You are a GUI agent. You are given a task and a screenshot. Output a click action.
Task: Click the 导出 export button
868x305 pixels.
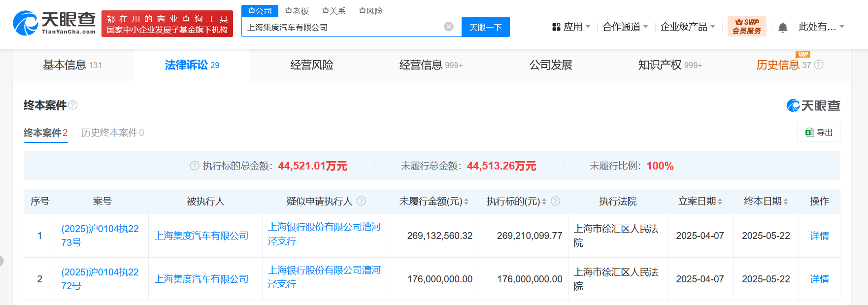pos(819,132)
